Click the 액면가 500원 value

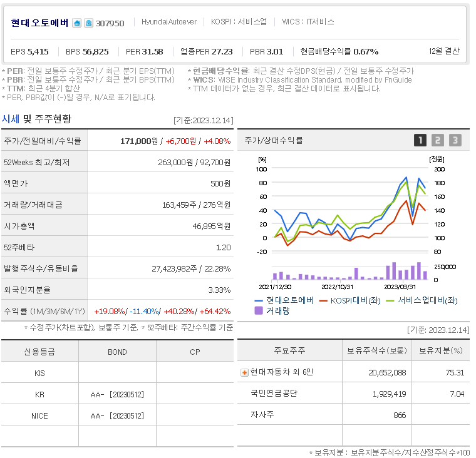(220, 184)
